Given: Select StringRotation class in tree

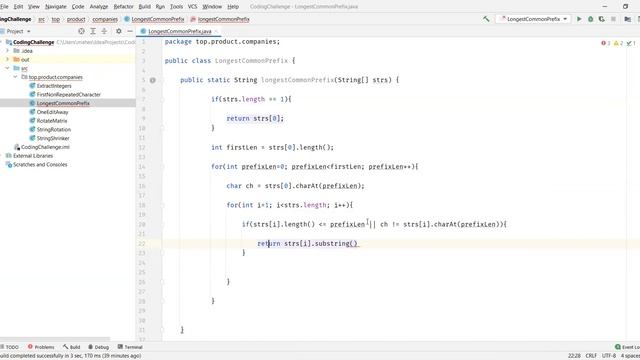Looking at the screenshot, I should pyautogui.click(x=53, y=129).
